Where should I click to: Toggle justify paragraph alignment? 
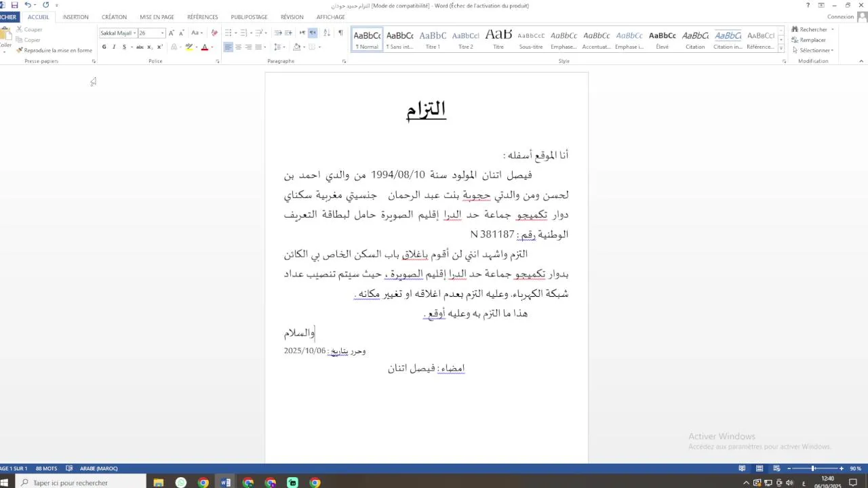click(x=258, y=47)
